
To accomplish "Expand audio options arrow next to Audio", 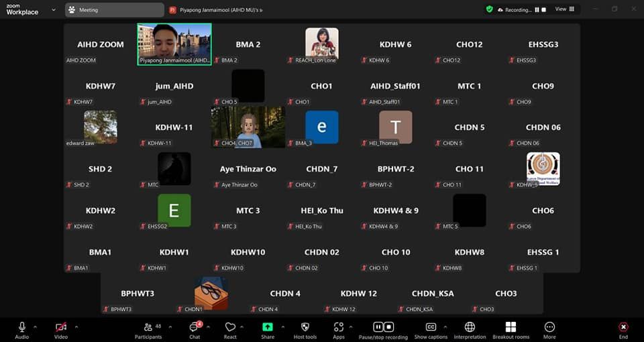I will coord(36,327).
